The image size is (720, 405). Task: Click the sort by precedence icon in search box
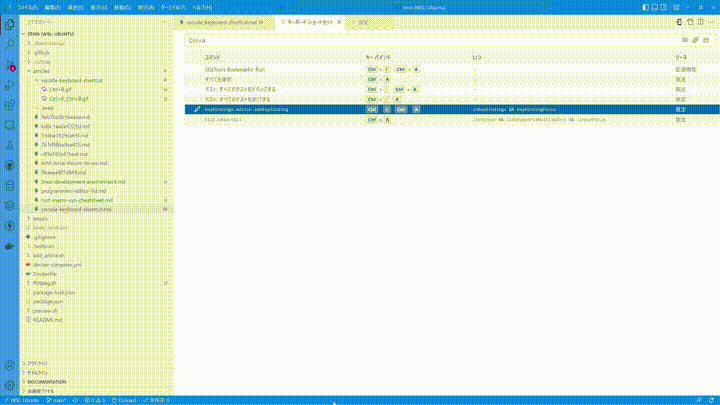tap(695, 40)
